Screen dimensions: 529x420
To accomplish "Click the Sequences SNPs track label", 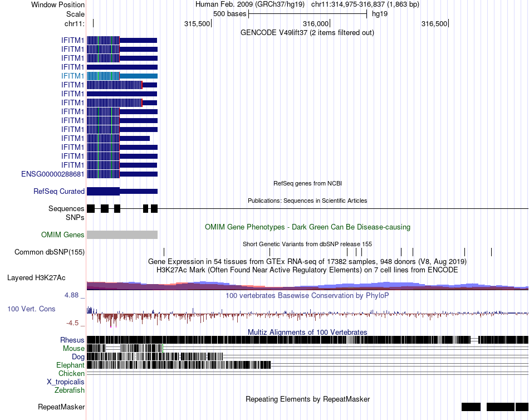I will 66,213.
